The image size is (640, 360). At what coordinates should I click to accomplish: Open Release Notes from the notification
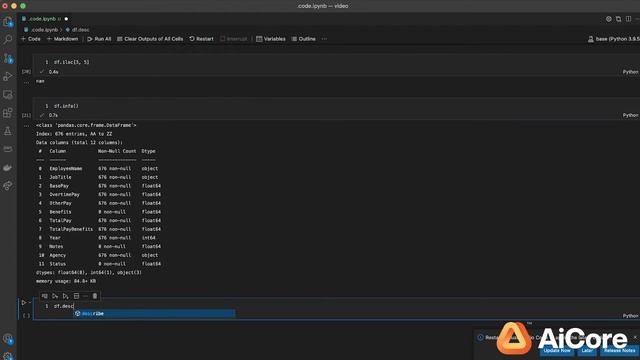tap(619, 351)
